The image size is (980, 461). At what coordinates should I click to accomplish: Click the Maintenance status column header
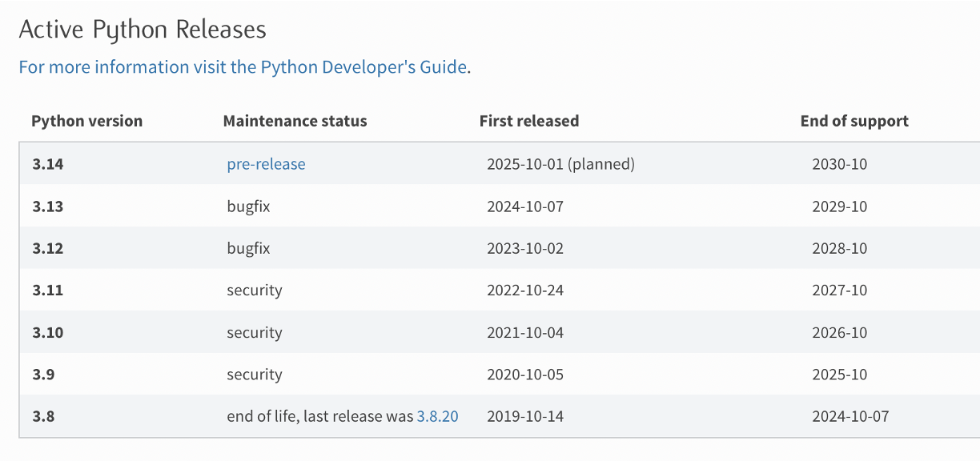pos(295,122)
